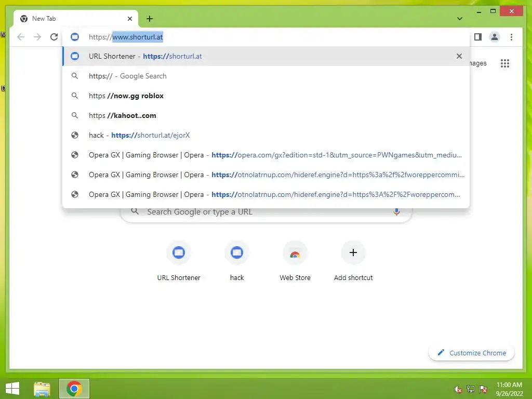Remove the URL Shortener suggestion
Viewport: 532px width, 399px height.
tap(459, 56)
